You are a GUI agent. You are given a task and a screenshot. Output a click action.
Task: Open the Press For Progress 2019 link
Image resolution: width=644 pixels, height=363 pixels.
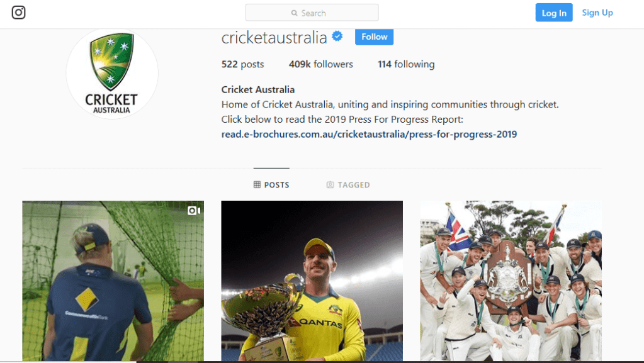pyautogui.click(x=370, y=134)
